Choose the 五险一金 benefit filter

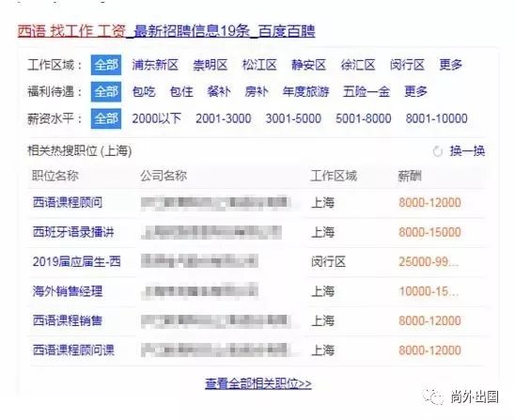point(367,92)
